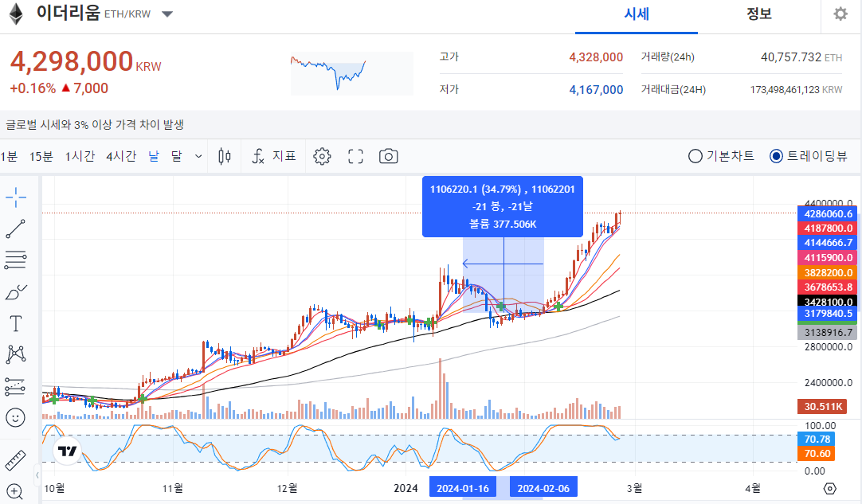Screen dimensions: 862x504
Task: Switch to the 정보 tab
Action: (759, 15)
